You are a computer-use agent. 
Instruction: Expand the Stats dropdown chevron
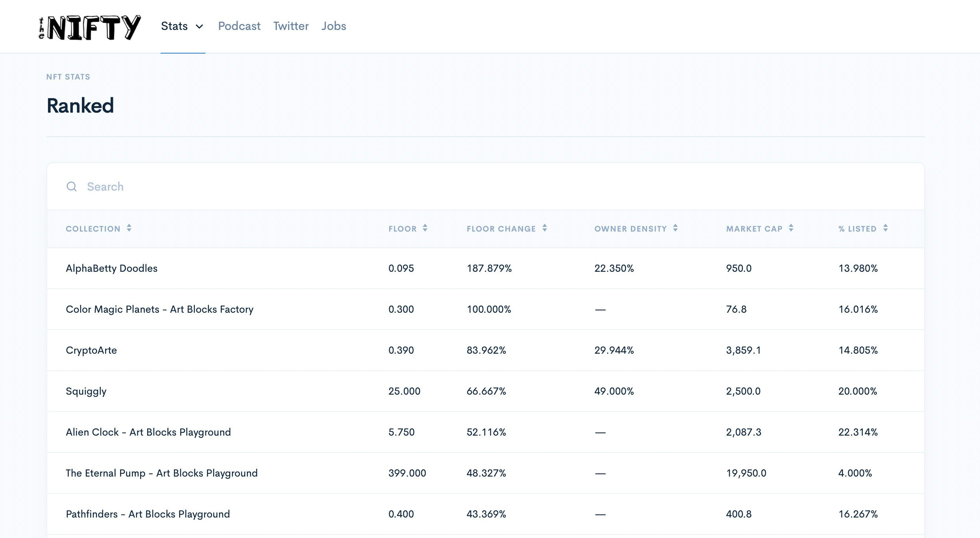pos(200,26)
